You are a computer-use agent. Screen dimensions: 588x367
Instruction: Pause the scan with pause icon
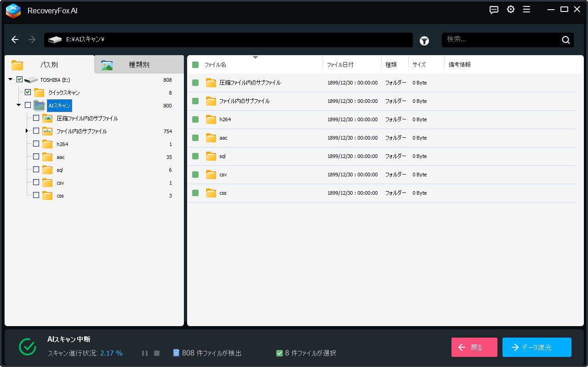click(x=145, y=353)
